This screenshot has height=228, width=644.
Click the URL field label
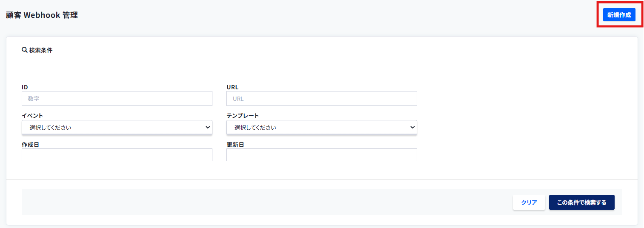click(x=232, y=87)
